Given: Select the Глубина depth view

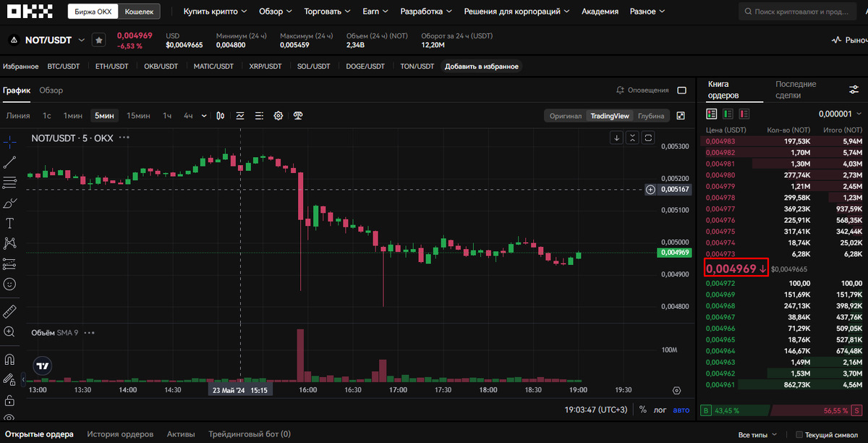Looking at the screenshot, I should pyautogui.click(x=651, y=116).
